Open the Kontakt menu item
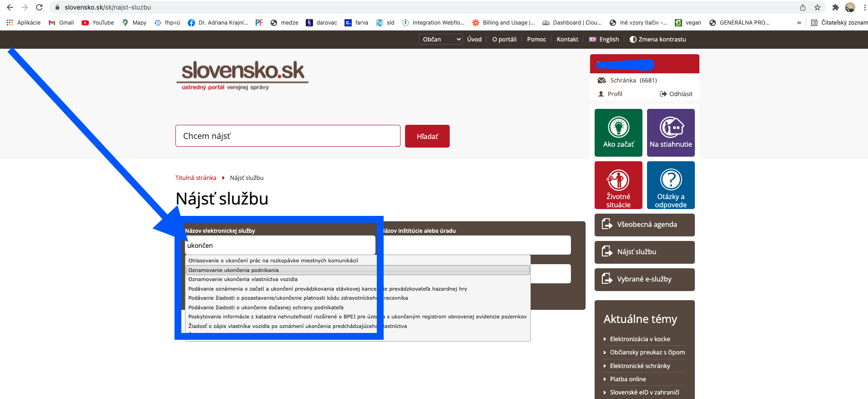 pyautogui.click(x=568, y=39)
